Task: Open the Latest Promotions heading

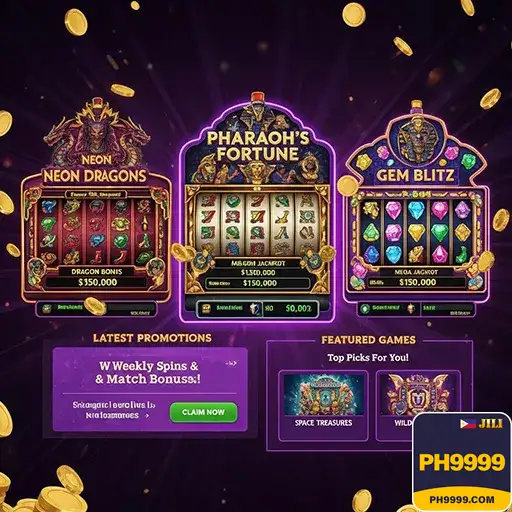Action: 152,338
